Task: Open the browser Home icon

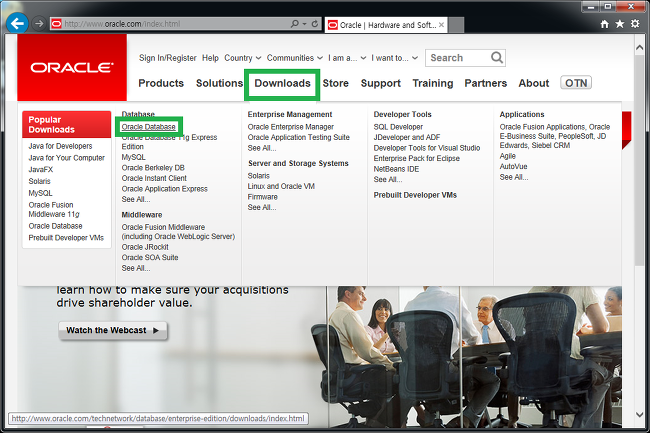Action: click(604, 24)
